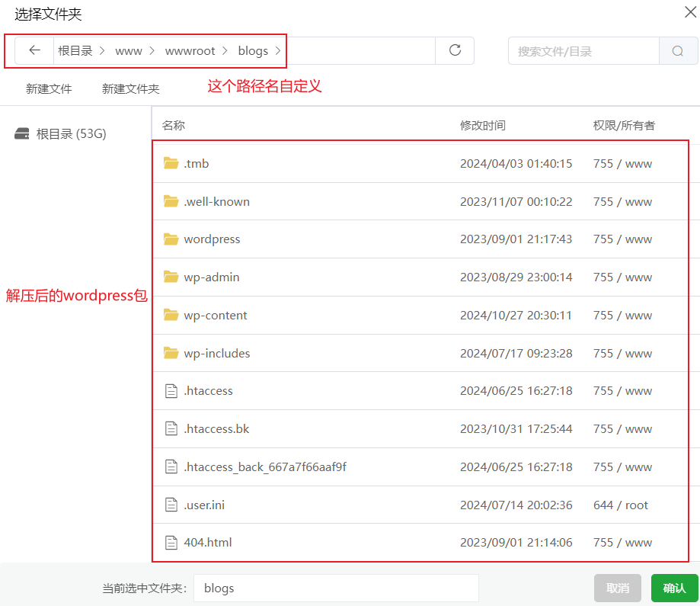Select the .well-known folder name
700x606 pixels.
tap(217, 201)
